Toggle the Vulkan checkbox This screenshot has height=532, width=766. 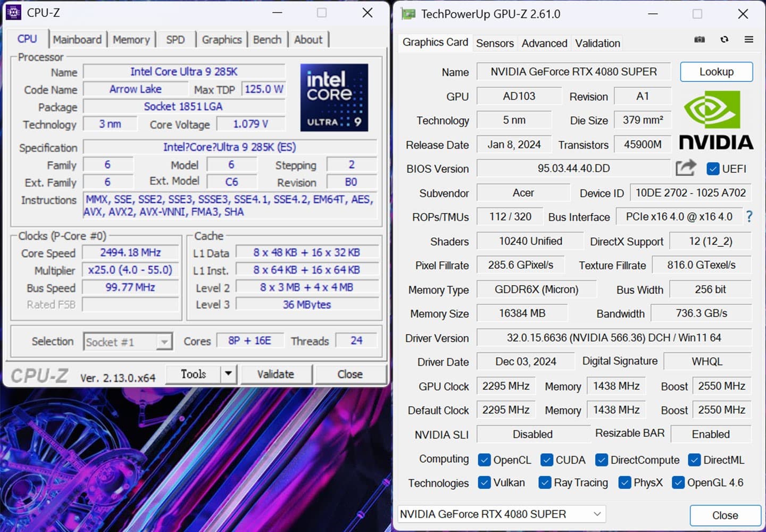point(484,483)
